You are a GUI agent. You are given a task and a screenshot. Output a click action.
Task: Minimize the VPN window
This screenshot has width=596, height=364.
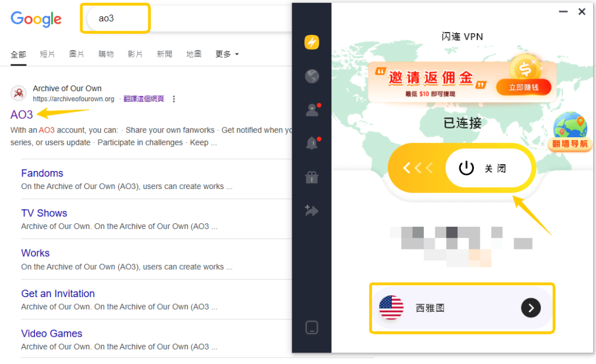point(563,12)
